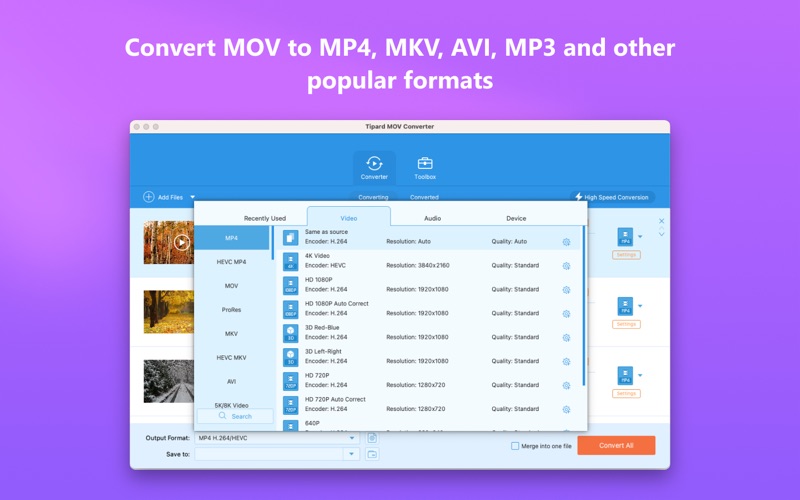Click the HD 720P preset icon

tap(290, 381)
